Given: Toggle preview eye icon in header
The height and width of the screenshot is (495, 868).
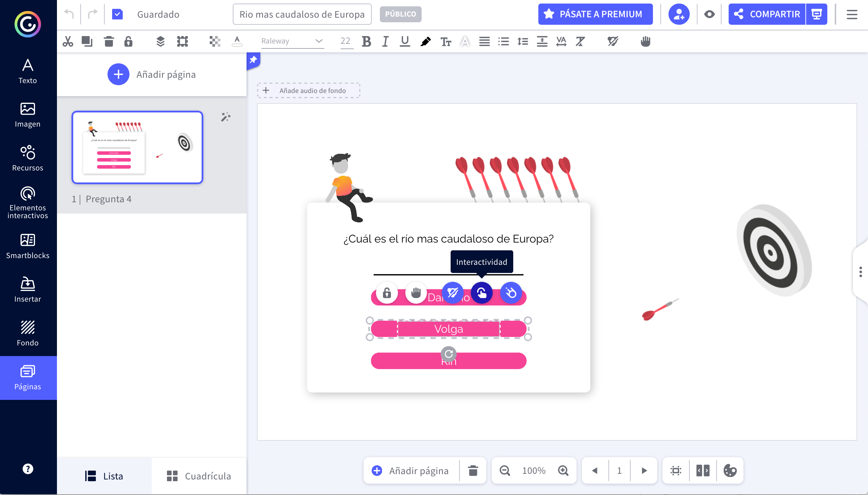Looking at the screenshot, I should (709, 14).
